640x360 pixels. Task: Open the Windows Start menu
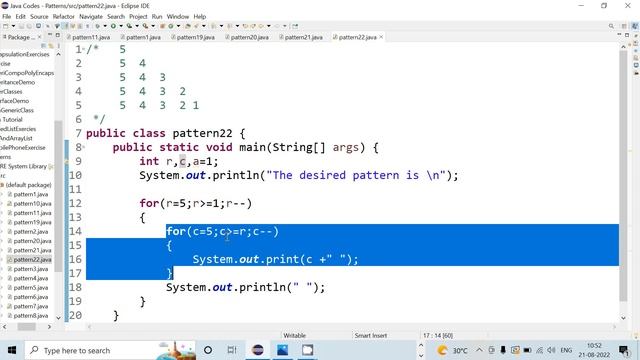12,350
